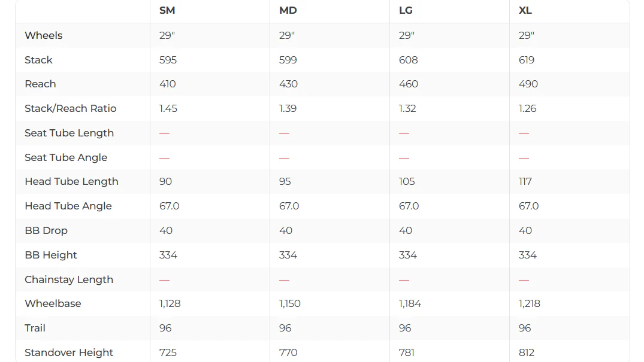Select the BB Drop row label

(46, 230)
